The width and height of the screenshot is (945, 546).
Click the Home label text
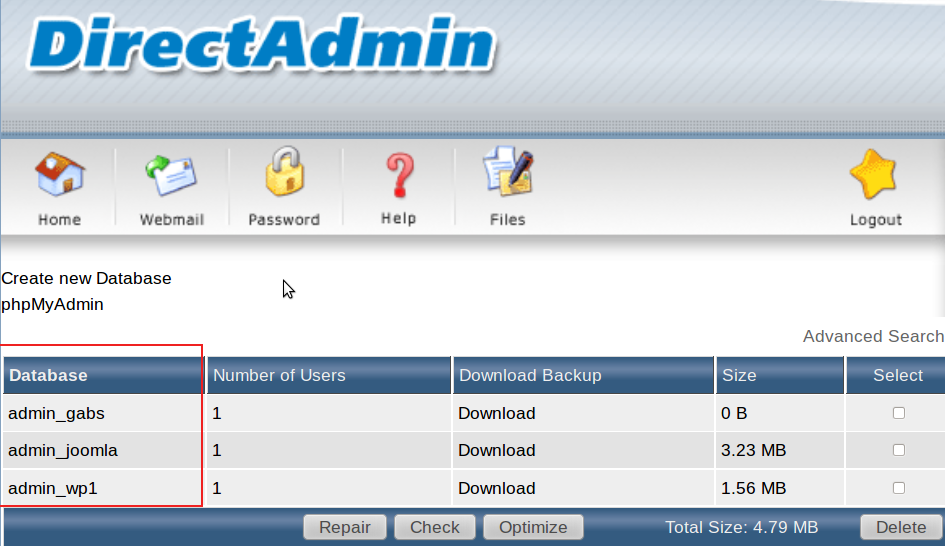click(60, 220)
